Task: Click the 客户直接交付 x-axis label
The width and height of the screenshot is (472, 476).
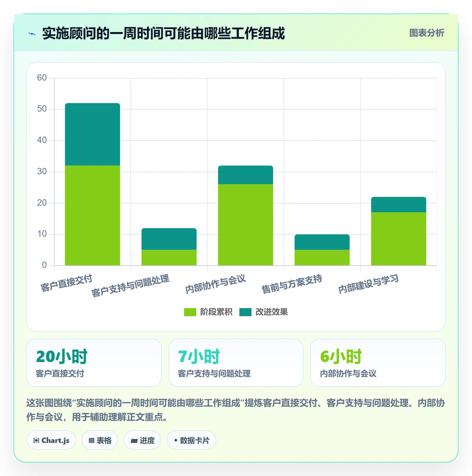Action: point(66,283)
